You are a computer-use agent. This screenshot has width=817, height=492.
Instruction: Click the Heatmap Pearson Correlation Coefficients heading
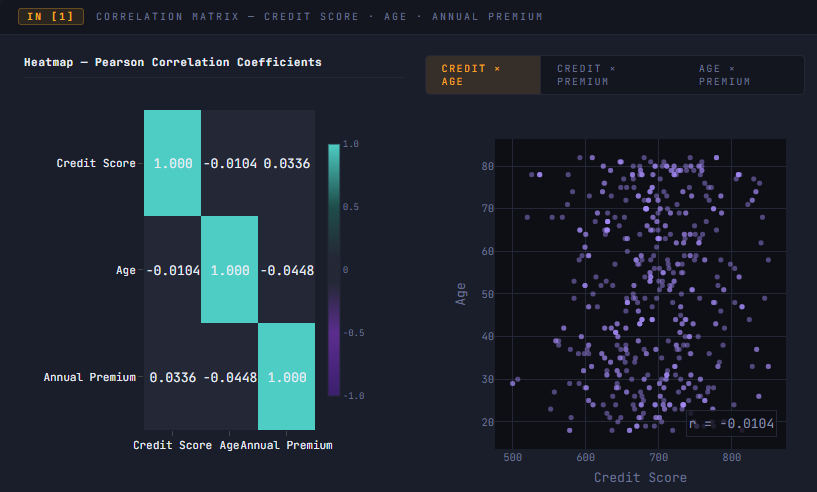[172, 62]
